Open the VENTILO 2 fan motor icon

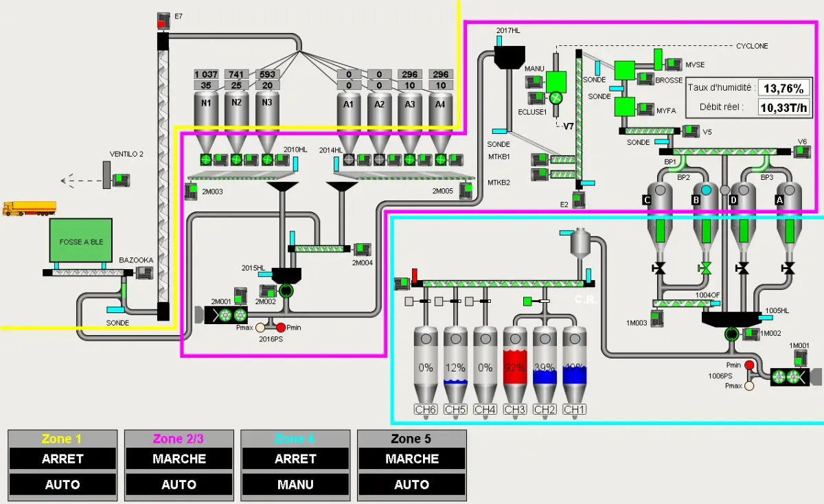click(x=122, y=180)
